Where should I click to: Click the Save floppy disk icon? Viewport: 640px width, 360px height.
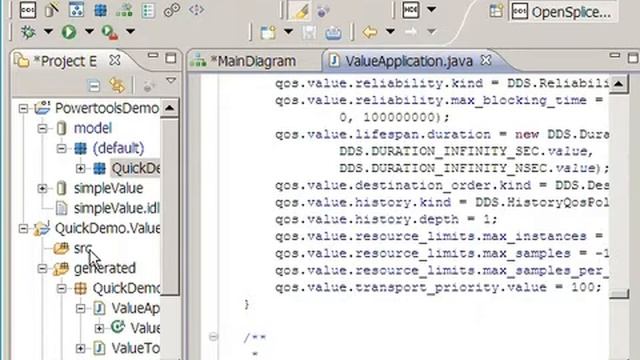[x=309, y=32]
